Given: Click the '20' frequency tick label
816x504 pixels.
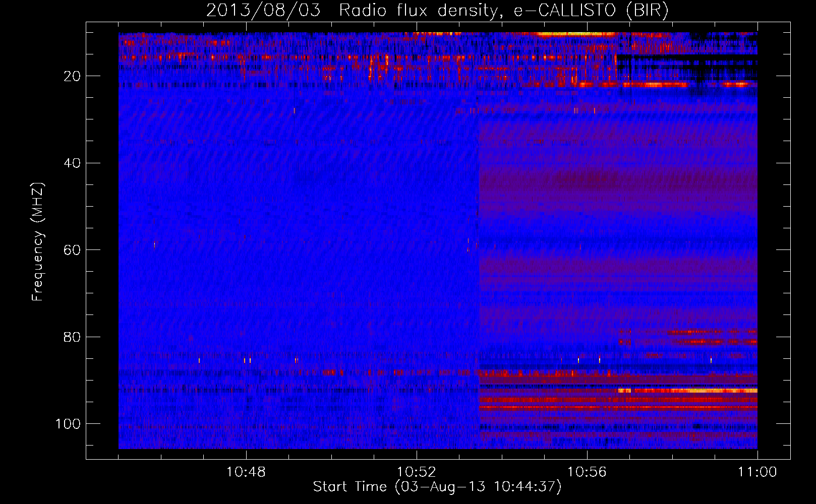Looking at the screenshot, I should coord(72,76).
